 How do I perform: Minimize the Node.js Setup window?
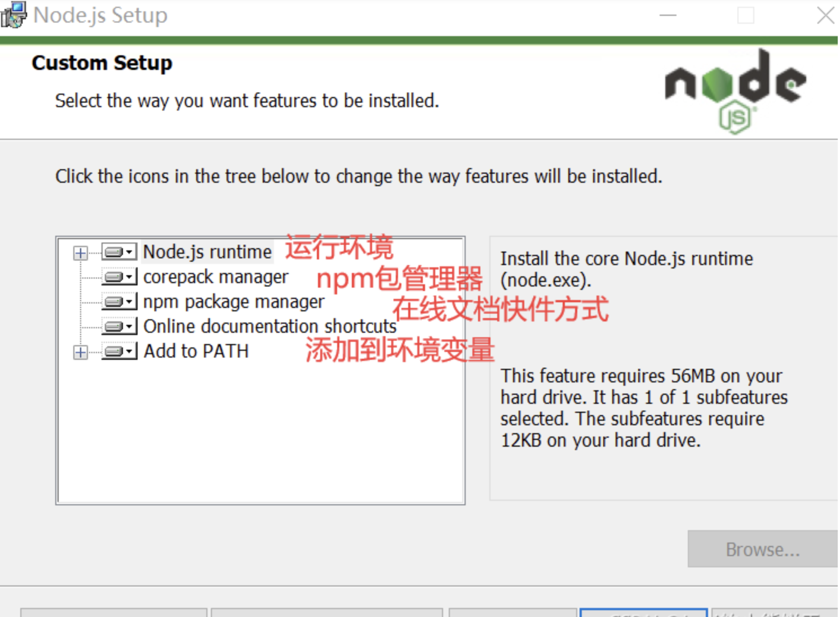tap(668, 15)
